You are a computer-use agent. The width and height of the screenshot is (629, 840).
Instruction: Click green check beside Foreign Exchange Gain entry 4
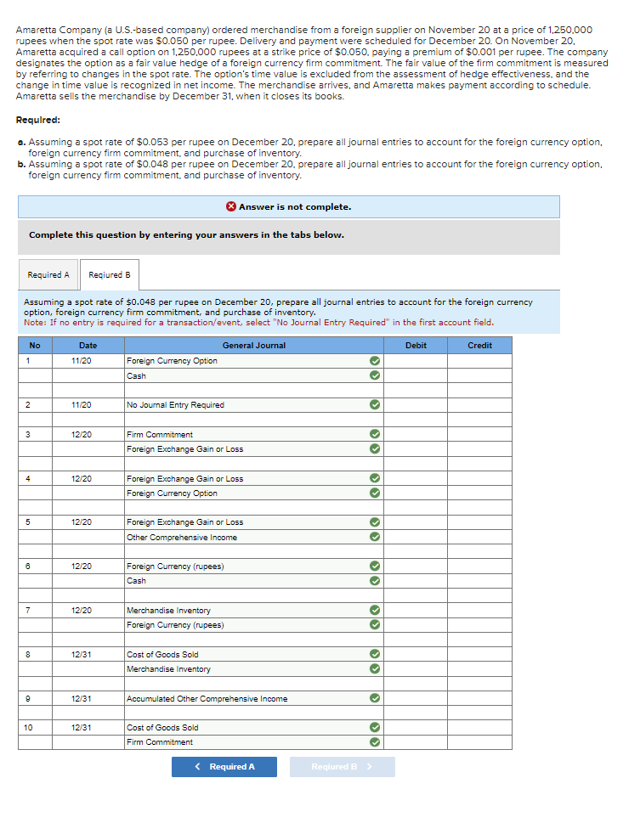pyautogui.click(x=375, y=478)
